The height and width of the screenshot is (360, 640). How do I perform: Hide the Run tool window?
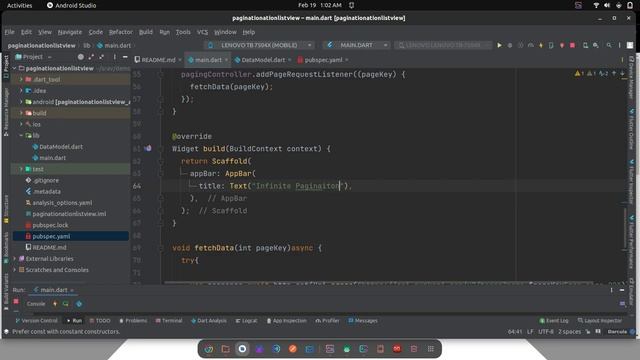622,290
